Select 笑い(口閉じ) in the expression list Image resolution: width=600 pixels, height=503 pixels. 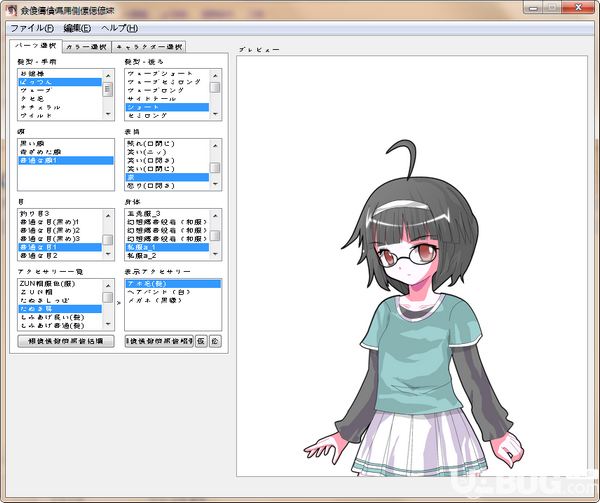point(167,169)
